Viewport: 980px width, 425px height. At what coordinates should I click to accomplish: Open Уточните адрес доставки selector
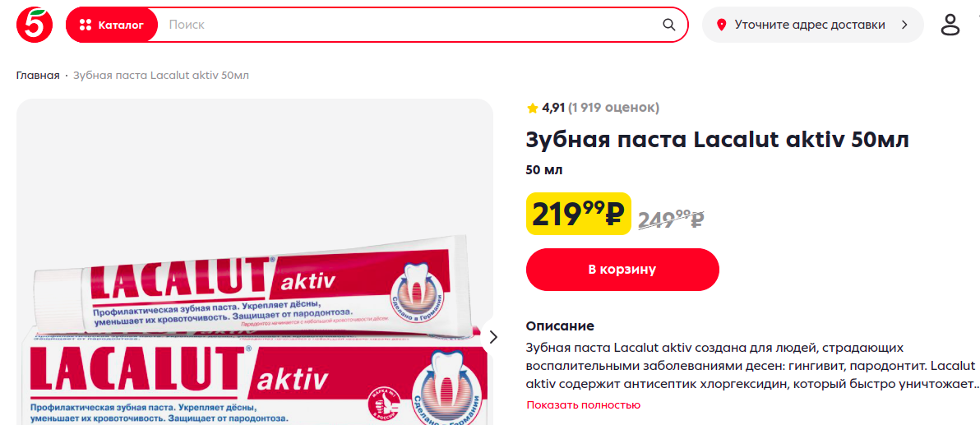pos(812,25)
